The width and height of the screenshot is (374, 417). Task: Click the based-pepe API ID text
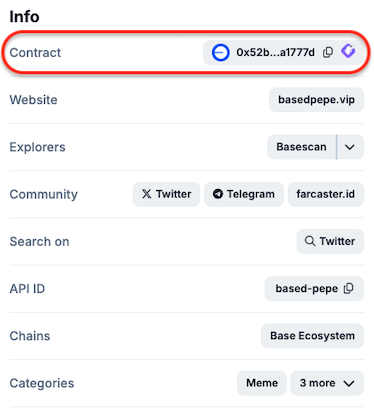click(x=306, y=289)
